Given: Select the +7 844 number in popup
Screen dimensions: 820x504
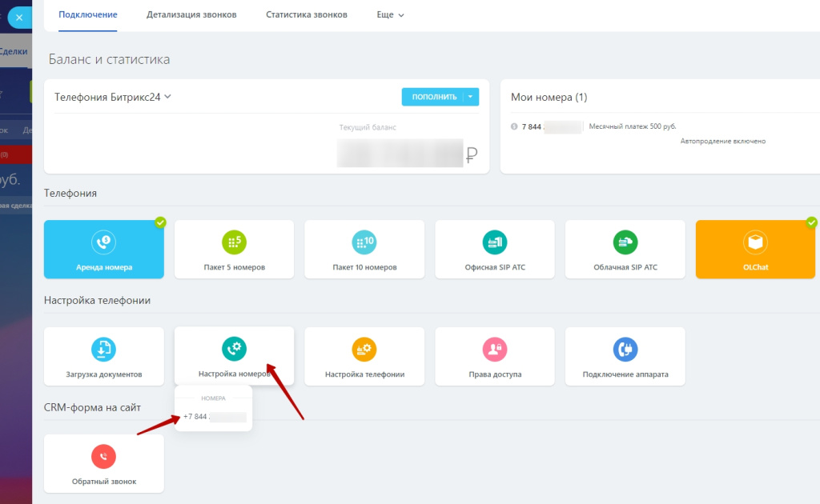Looking at the screenshot, I should [213, 417].
